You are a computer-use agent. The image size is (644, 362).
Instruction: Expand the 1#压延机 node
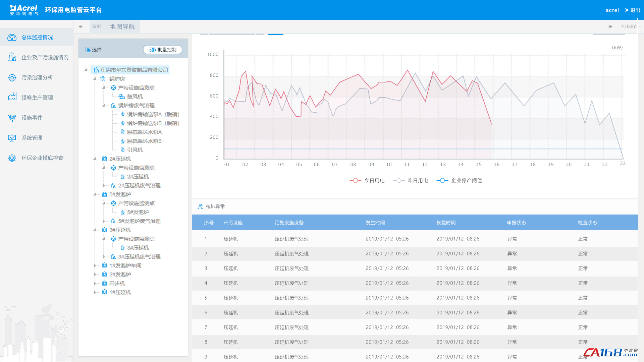tap(95, 292)
